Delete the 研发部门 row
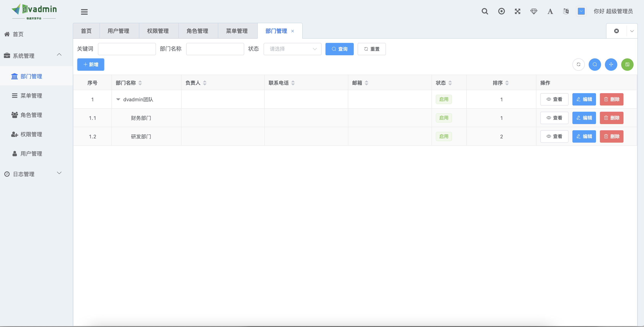644x327 pixels. tap(611, 136)
